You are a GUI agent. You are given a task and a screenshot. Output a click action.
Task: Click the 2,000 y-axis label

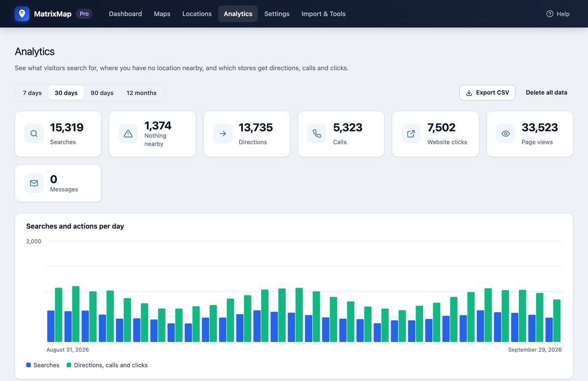[x=34, y=241]
